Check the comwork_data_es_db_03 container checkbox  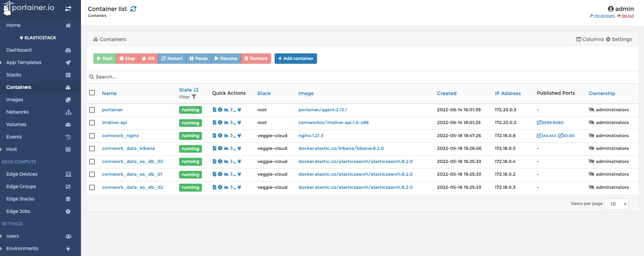[92, 162]
